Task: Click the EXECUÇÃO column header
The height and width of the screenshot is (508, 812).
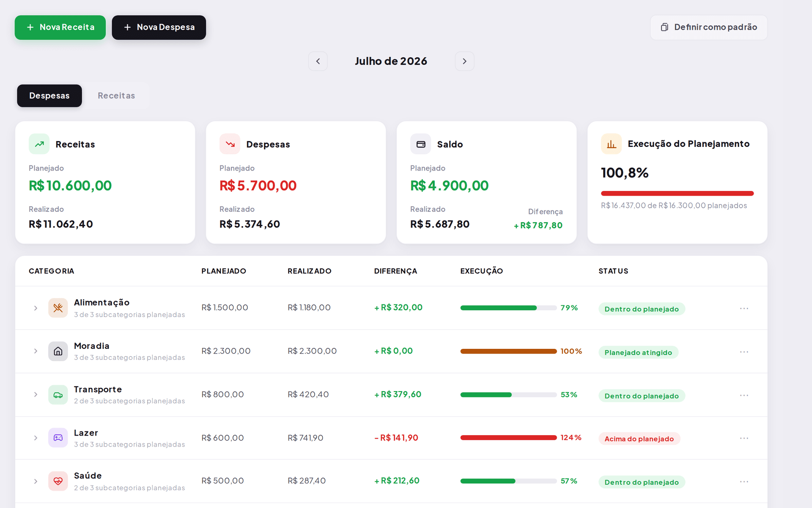Action: pyautogui.click(x=481, y=271)
